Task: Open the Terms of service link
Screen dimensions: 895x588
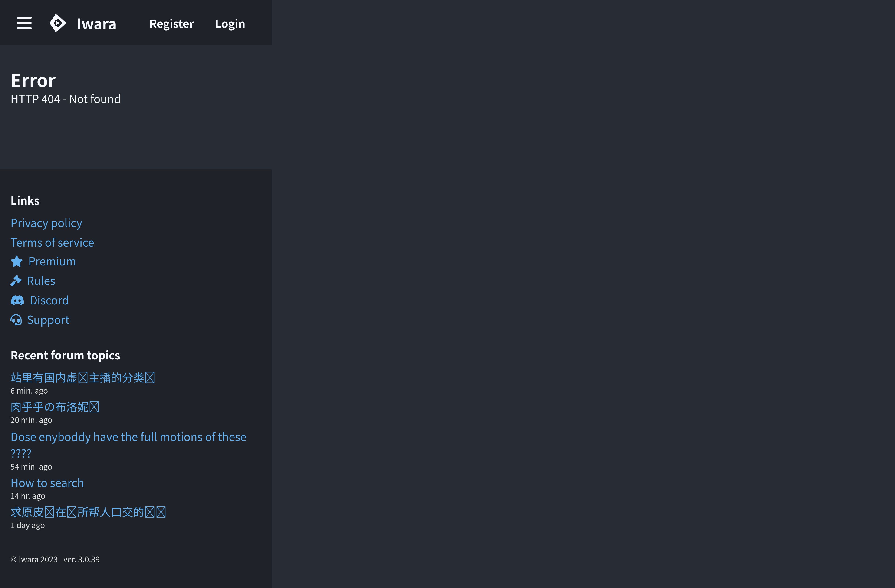Action: point(52,242)
